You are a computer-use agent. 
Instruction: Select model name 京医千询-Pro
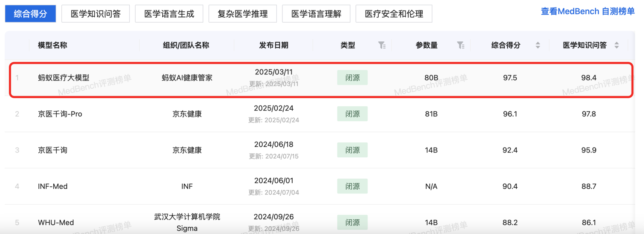[x=60, y=114]
